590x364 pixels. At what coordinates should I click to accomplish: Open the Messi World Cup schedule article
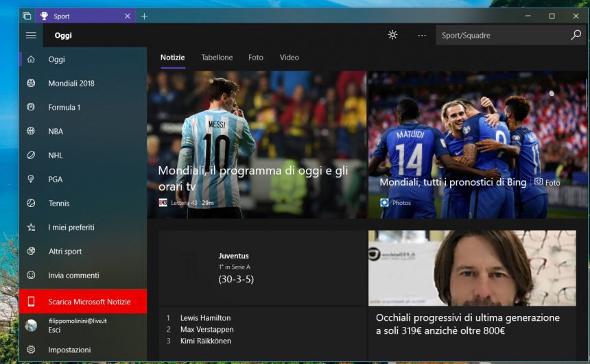pos(257,145)
